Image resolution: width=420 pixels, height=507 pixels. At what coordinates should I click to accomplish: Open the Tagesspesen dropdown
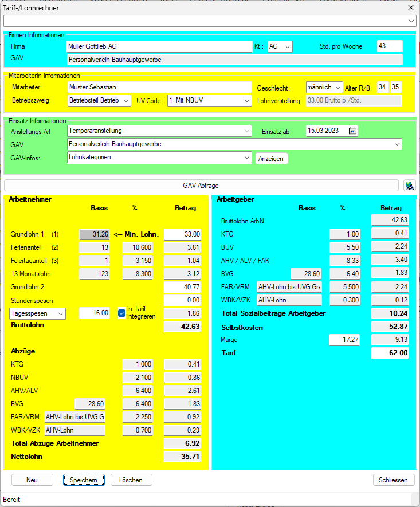(x=61, y=313)
